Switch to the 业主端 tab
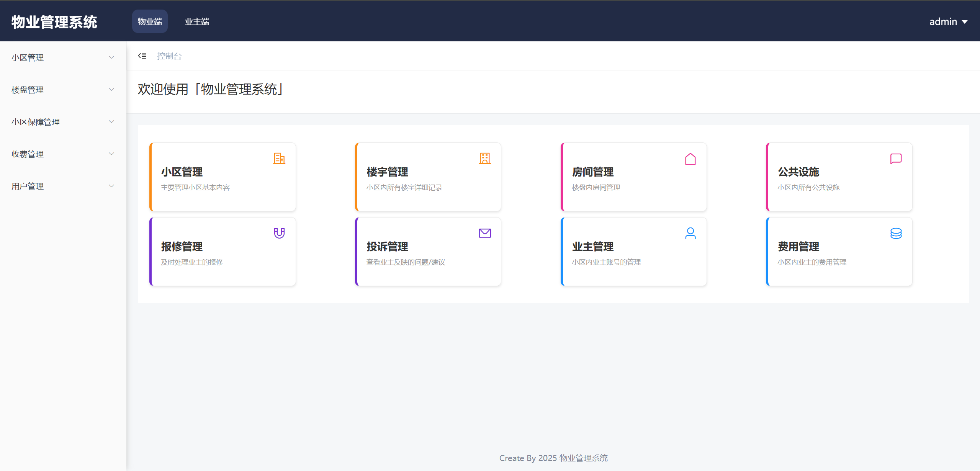Viewport: 980px width, 471px height. coord(197,21)
